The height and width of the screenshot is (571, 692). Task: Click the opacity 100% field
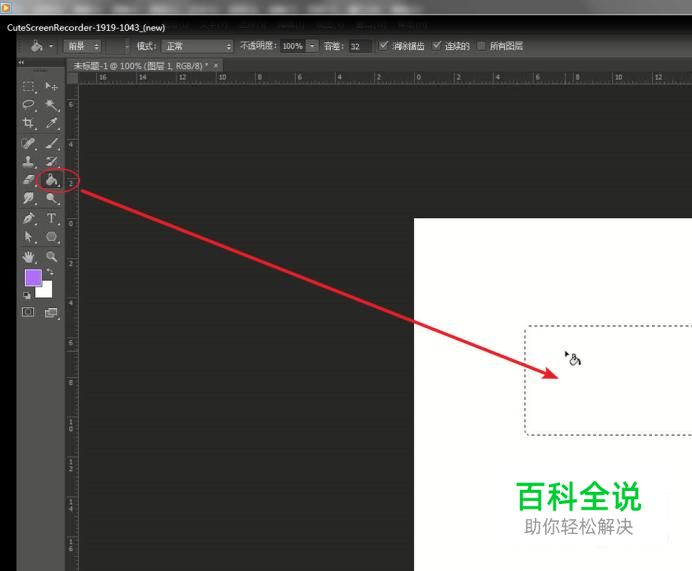point(293,46)
